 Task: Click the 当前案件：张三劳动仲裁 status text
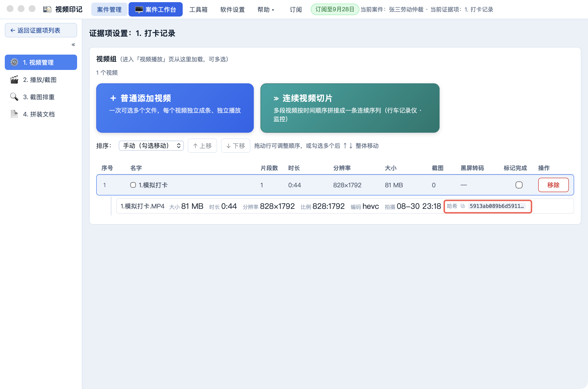[392, 10]
